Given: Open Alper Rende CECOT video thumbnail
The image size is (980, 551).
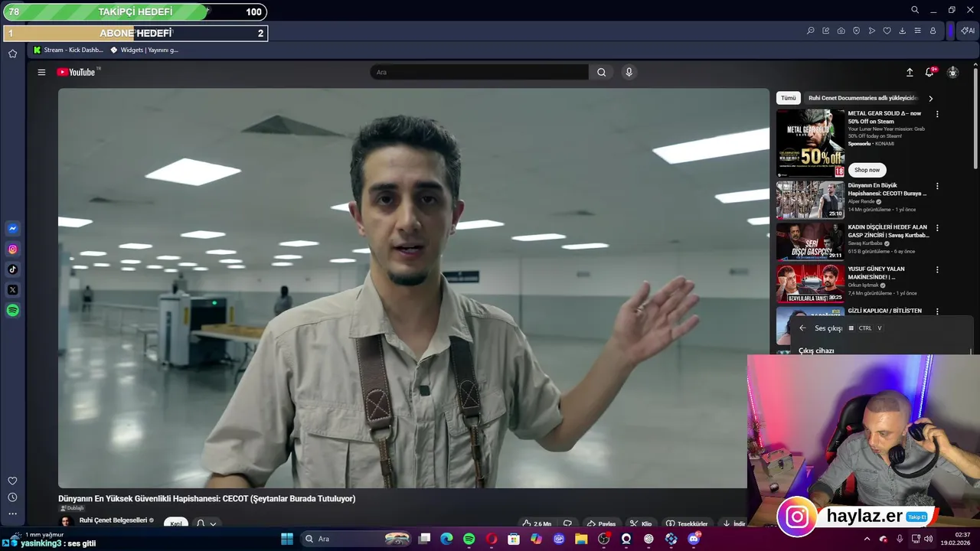Looking at the screenshot, I should [x=810, y=200].
